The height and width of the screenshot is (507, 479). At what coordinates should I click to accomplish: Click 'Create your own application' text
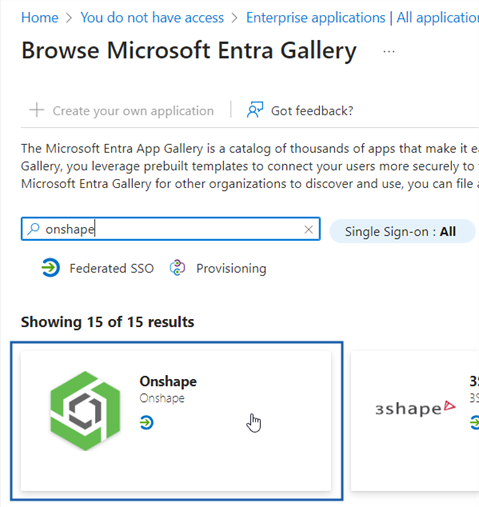pyautogui.click(x=133, y=111)
